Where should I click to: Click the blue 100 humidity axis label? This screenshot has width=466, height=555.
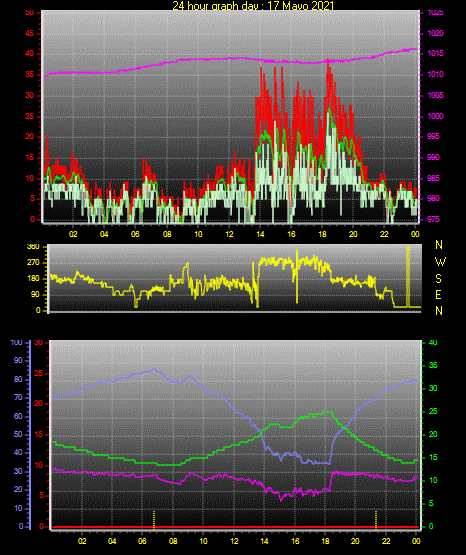tap(17, 343)
